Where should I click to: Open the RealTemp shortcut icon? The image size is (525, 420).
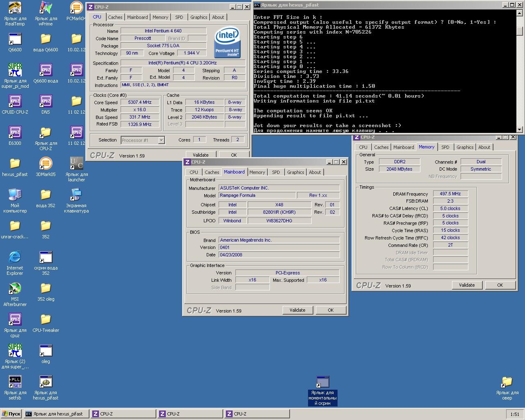pyautogui.click(x=15, y=8)
